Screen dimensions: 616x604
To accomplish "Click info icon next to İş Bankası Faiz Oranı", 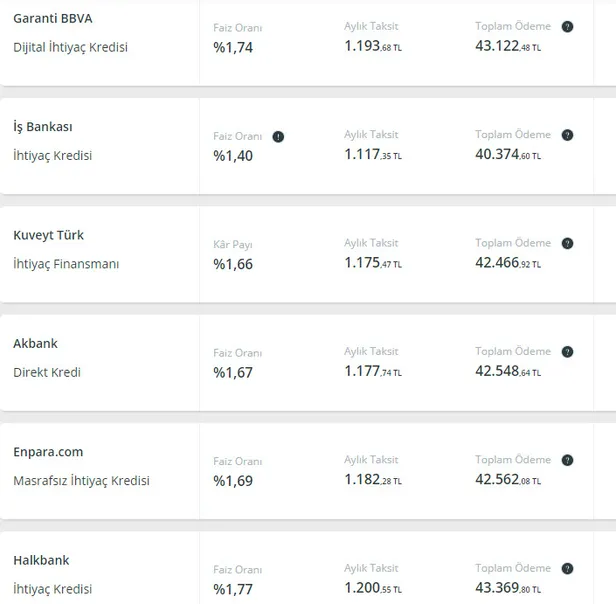I will [278, 137].
